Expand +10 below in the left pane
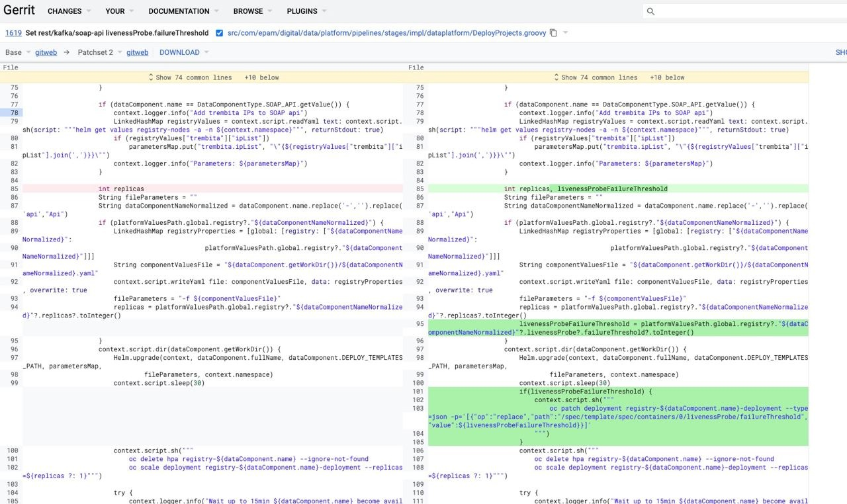 pyautogui.click(x=261, y=77)
